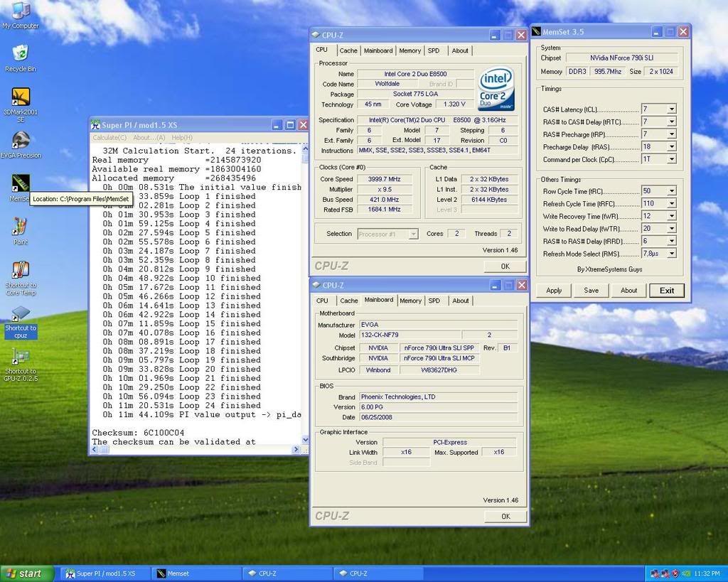Image resolution: width=728 pixels, height=582 pixels.
Task: Select Shortcut to Core Temp icon
Action: click(21, 278)
